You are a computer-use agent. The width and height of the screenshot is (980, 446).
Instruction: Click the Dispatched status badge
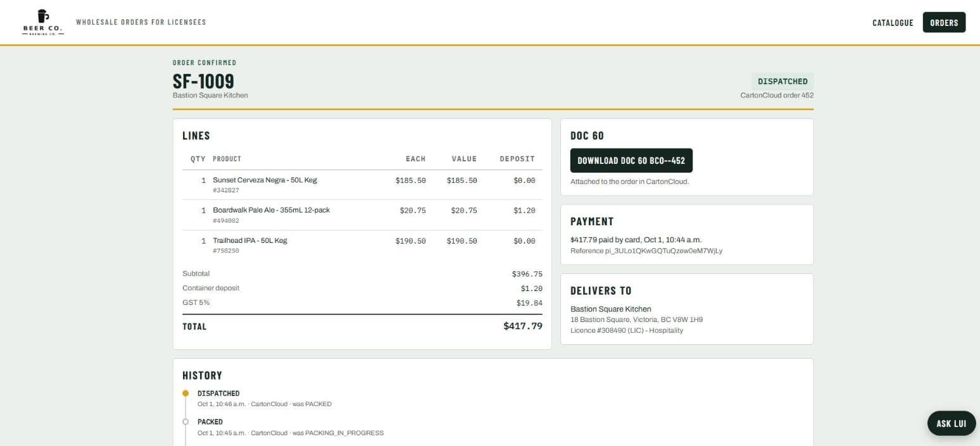782,81
